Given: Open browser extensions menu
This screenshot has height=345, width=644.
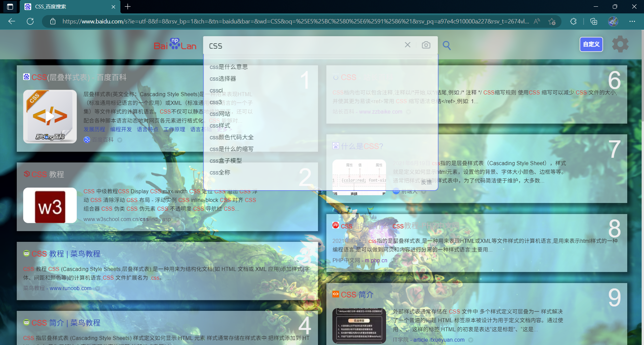Looking at the screenshot, I should click(x=573, y=21).
